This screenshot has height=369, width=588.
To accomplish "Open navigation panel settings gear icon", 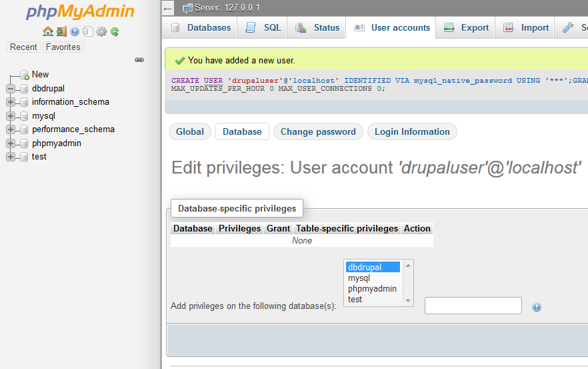I will 101,31.
